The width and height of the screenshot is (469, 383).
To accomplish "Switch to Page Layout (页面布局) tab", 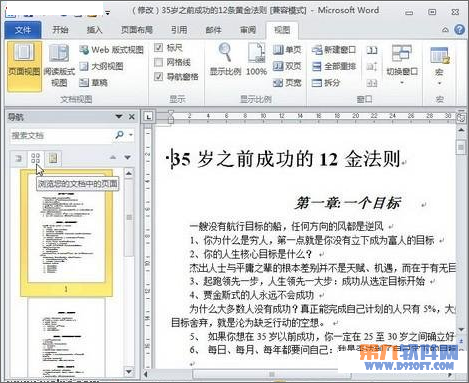I will (137, 30).
